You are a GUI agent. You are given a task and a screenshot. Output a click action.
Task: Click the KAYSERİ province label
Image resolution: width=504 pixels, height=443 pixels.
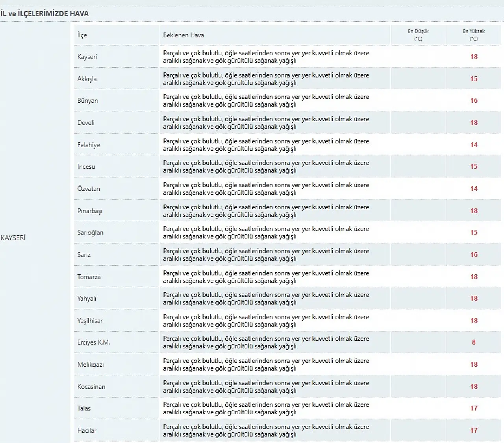pos(13,238)
